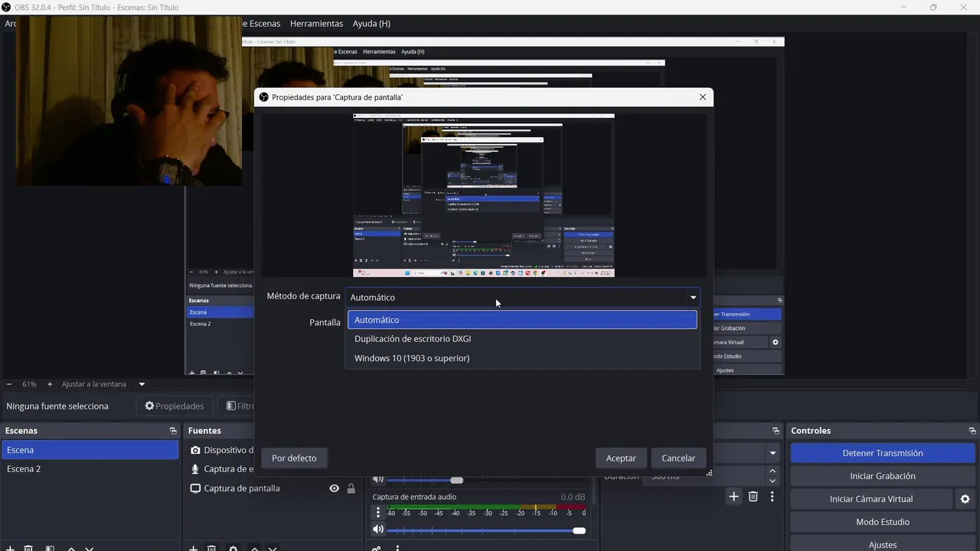Collapse the Método de captura dropdown arrow
This screenshot has height=551, width=980.
tap(693, 297)
